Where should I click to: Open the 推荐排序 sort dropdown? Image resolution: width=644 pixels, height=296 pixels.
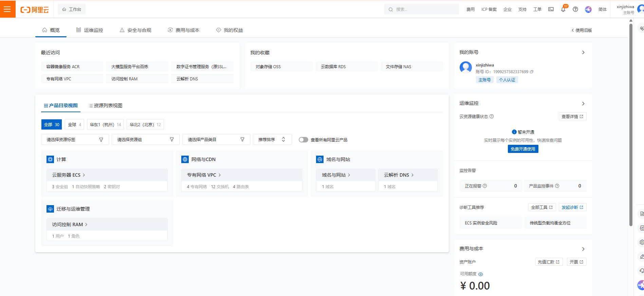pos(272,139)
